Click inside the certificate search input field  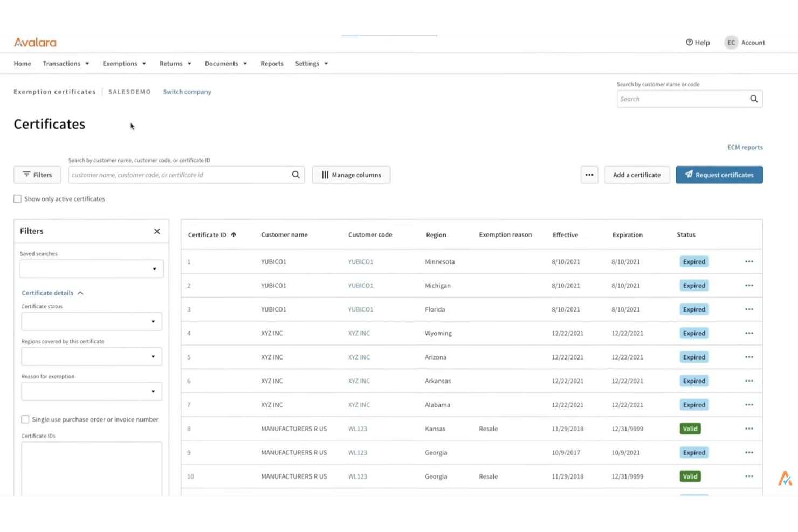click(178, 175)
